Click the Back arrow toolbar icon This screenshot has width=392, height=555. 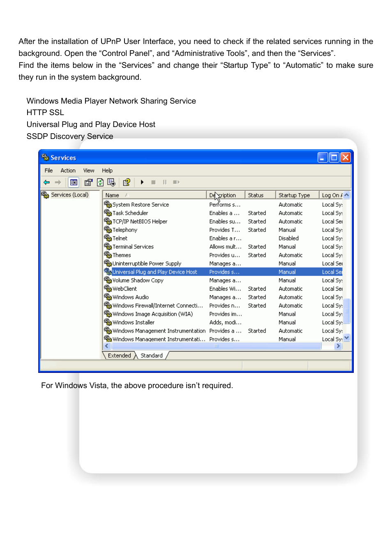pos(46,182)
